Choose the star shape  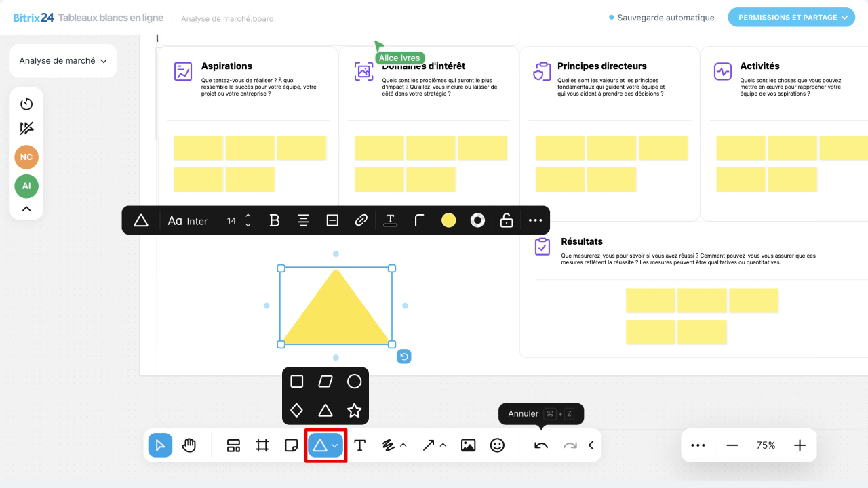354,410
